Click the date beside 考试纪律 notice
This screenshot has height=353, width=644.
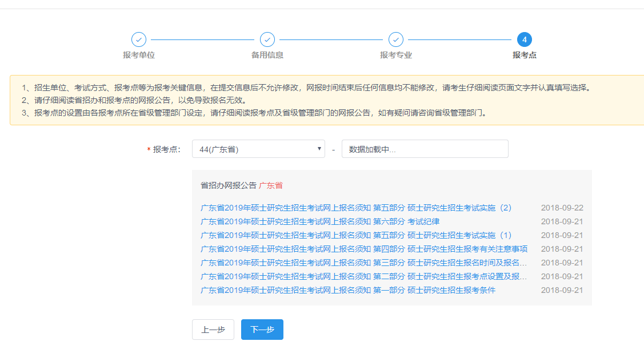point(562,221)
